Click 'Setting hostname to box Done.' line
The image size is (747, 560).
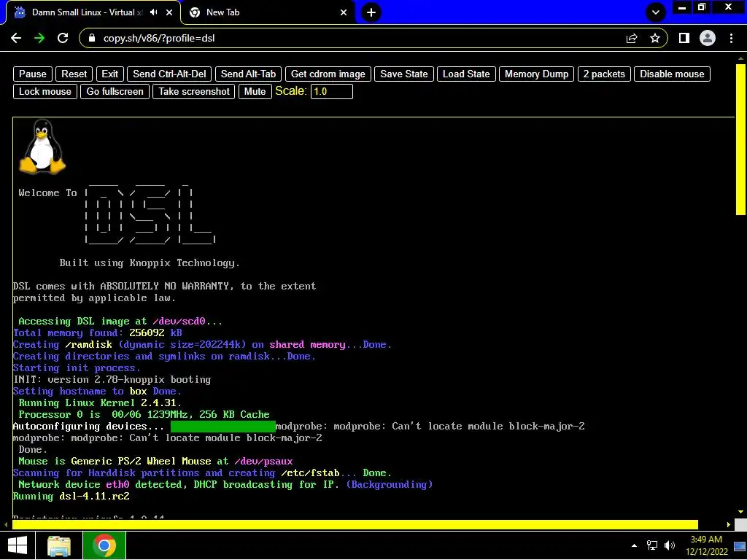[97, 392]
